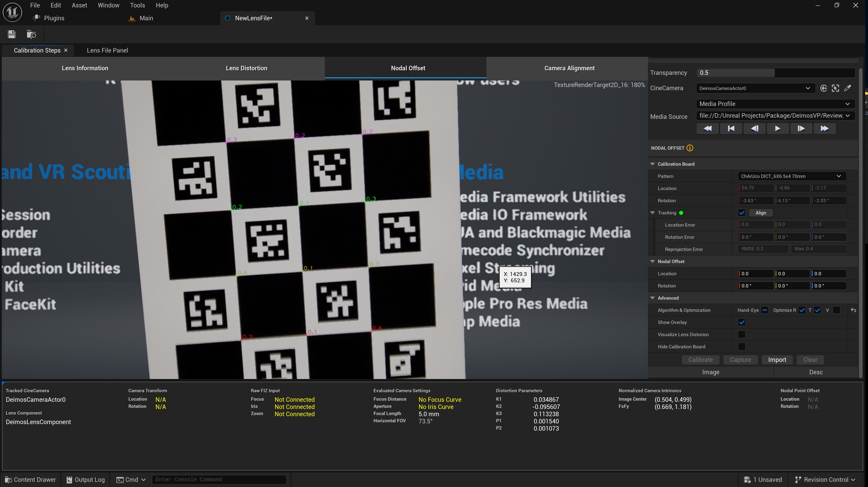Click the Capture button
The width and height of the screenshot is (868, 487).
click(x=740, y=360)
